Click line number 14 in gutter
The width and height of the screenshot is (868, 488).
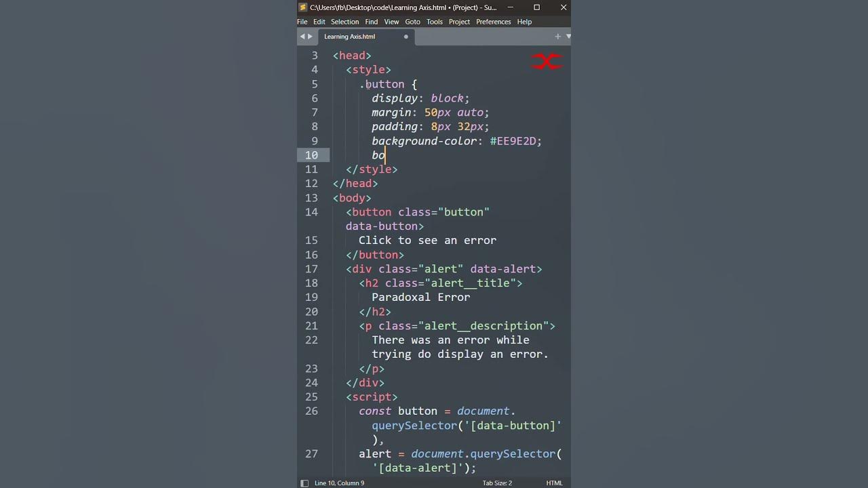(311, 212)
